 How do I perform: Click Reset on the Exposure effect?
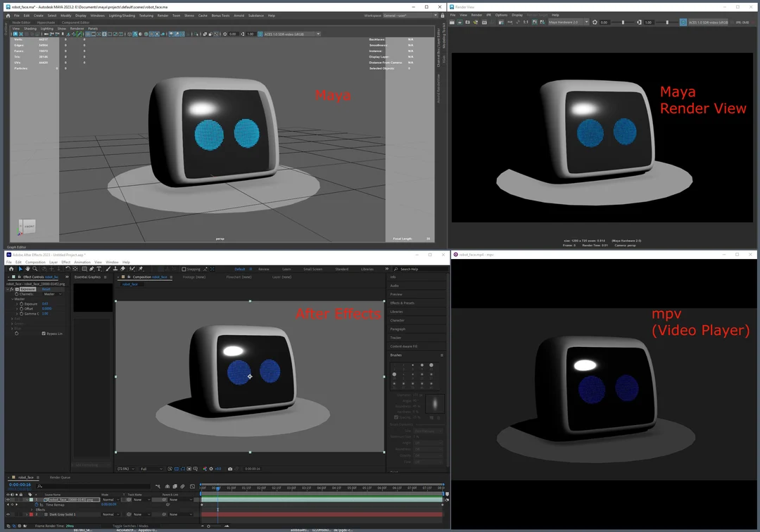click(46, 289)
